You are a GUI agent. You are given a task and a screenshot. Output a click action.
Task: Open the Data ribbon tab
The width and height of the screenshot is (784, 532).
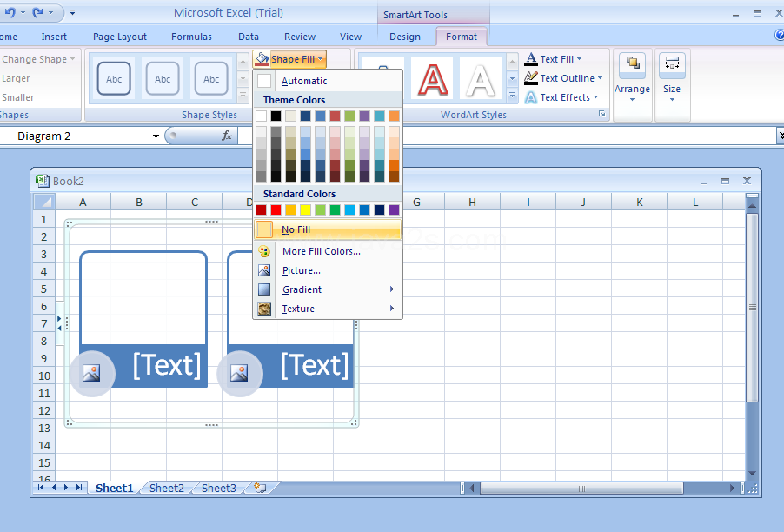(x=249, y=37)
